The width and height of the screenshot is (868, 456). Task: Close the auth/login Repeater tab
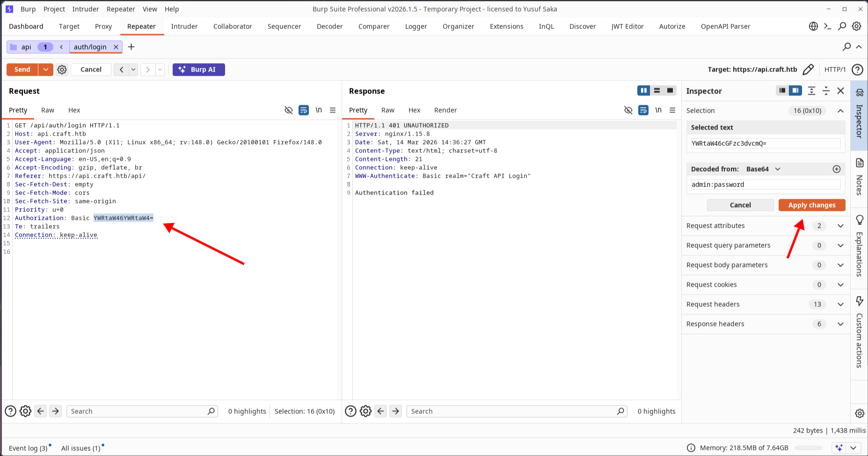click(116, 47)
